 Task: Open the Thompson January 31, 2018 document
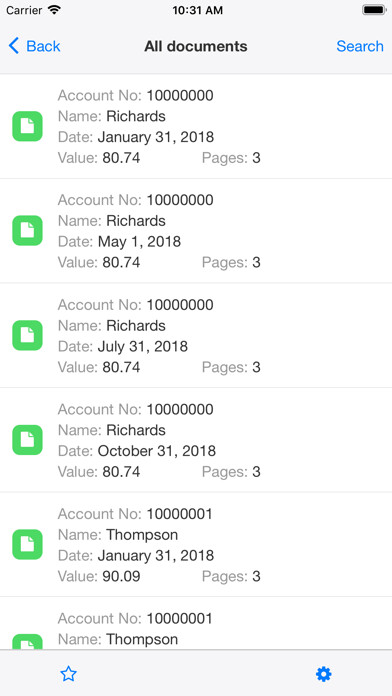(x=196, y=545)
